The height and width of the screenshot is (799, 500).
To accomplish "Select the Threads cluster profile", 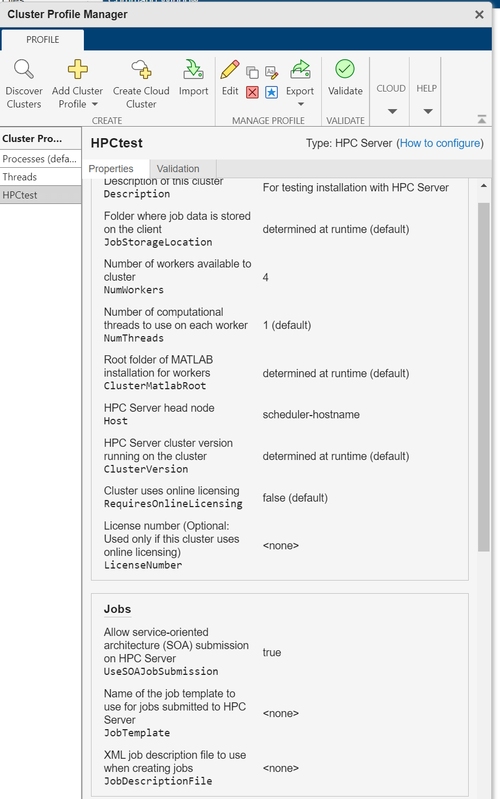I will coord(40,177).
